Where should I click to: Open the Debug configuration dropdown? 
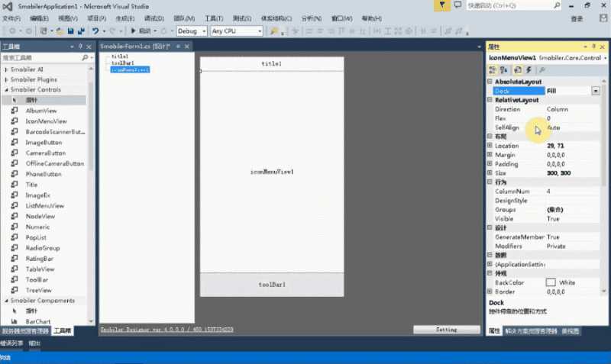tap(192, 31)
